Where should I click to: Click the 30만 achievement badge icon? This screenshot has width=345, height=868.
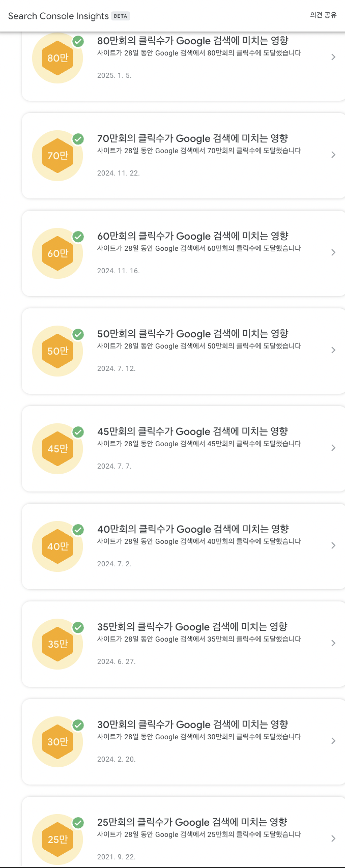(57, 742)
